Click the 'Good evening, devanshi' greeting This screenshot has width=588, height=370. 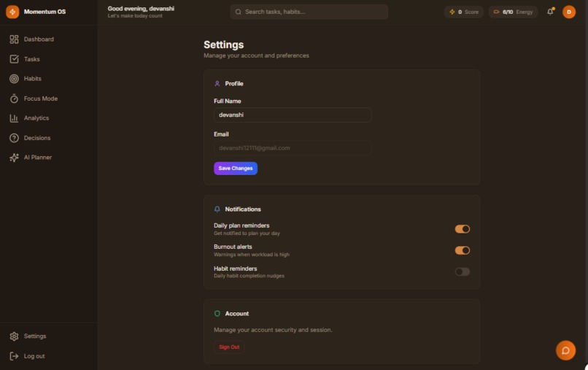(141, 9)
